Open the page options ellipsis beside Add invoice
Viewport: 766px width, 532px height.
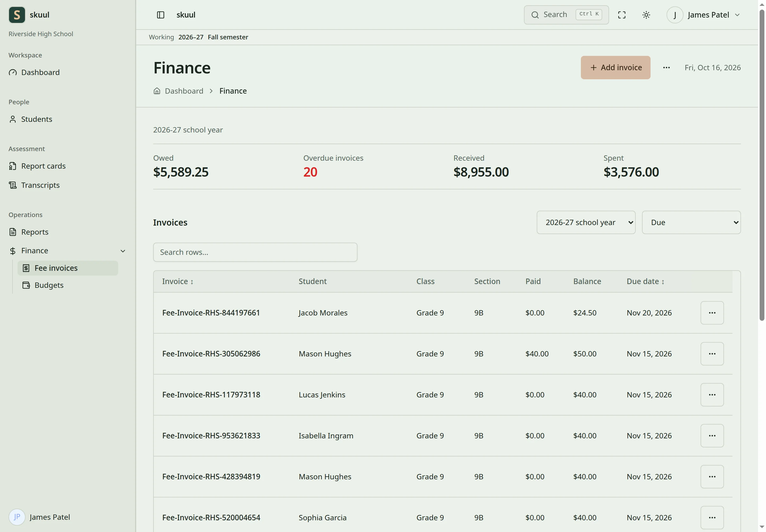point(666,67)
